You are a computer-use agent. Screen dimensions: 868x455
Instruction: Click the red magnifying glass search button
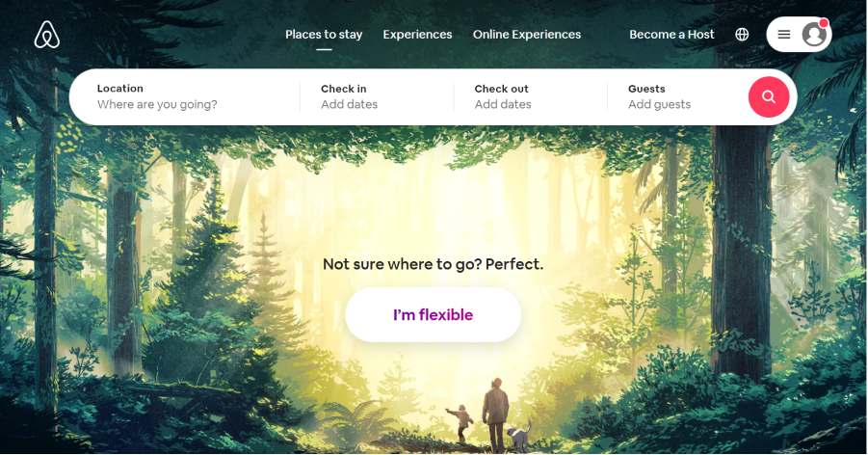click(x=769, y=97)
